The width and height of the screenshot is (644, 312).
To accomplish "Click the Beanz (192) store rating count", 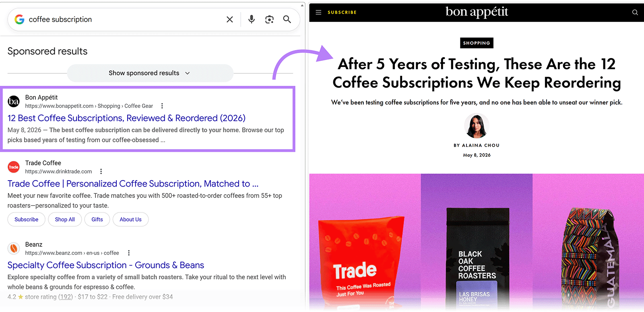I will (66, 297).
